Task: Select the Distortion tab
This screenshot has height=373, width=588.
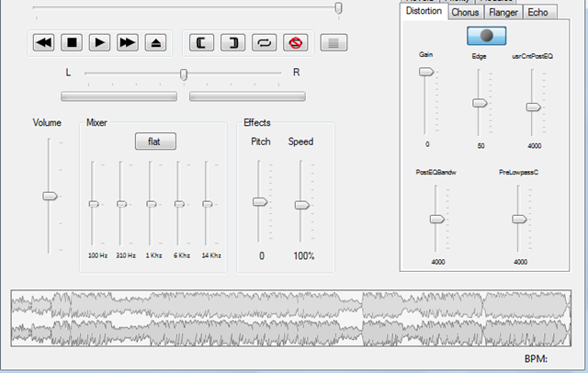Action: pos(424,11)
